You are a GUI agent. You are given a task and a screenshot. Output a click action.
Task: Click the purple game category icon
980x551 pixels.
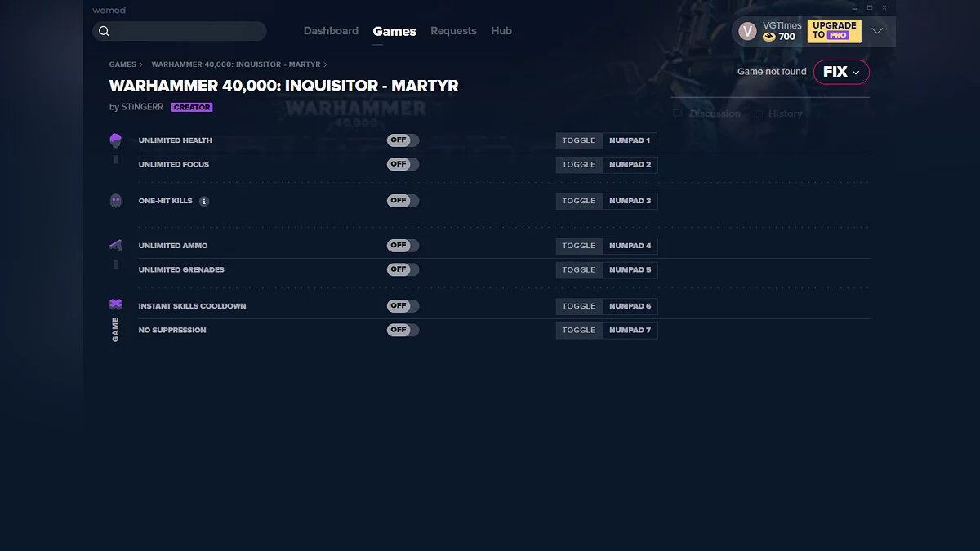click(116, 304)
